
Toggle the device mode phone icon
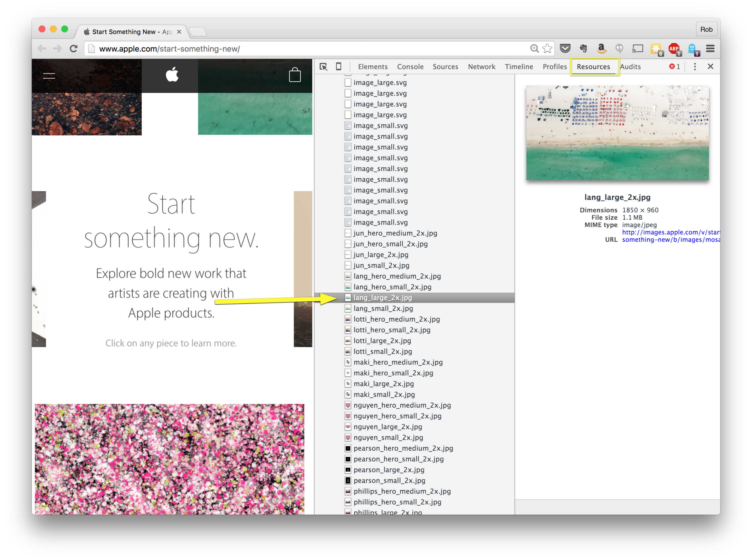coord(339,67)
